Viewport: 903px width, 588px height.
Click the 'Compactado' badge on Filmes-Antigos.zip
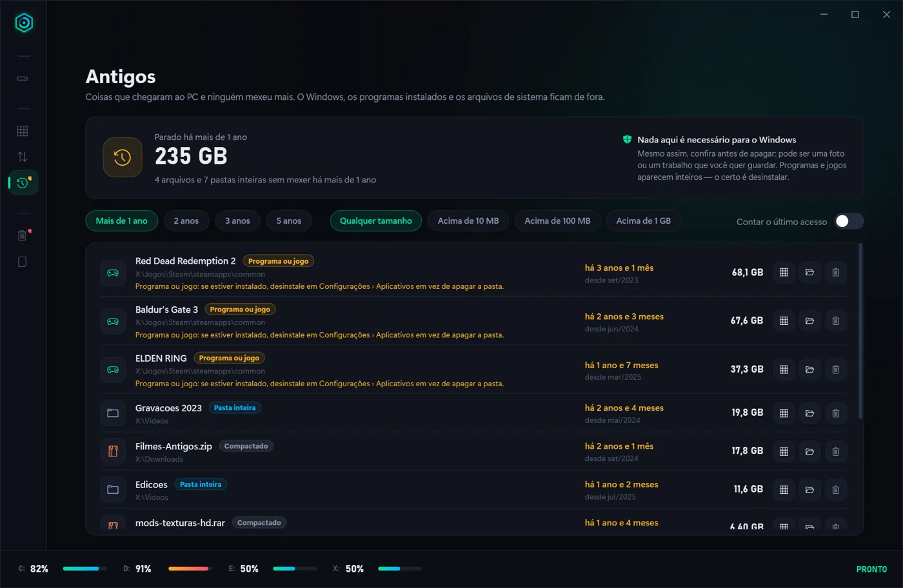point(246,446)
